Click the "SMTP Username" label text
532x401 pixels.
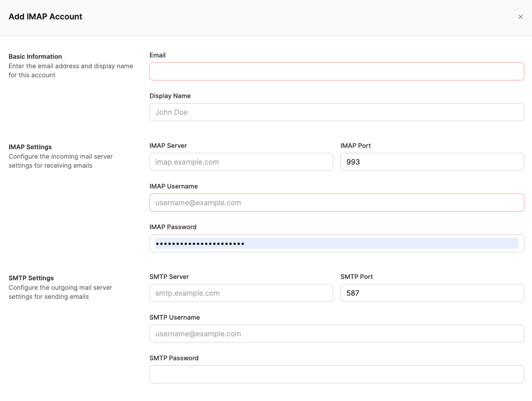[174, 317]
